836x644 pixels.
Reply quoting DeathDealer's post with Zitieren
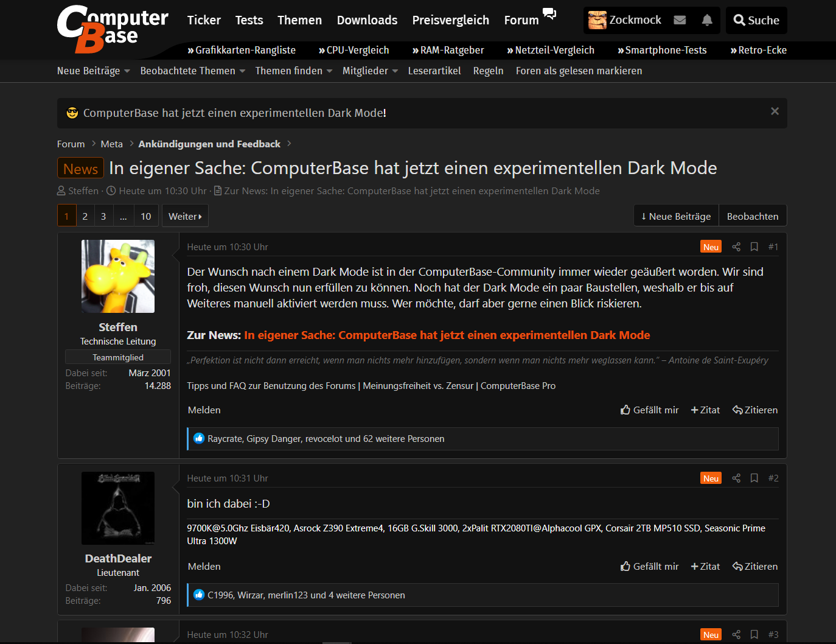[755, 566]
